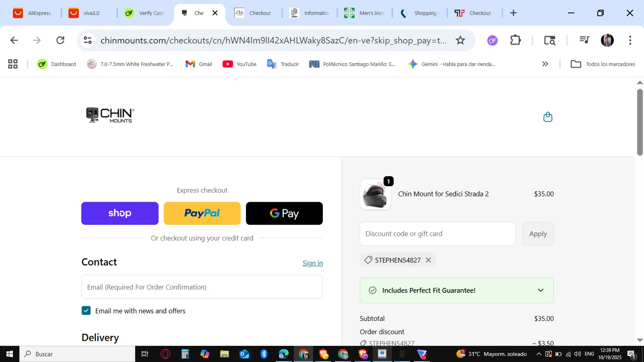Open the Chrome profile avatar
This screenshot has height=362, width=644.
[607, 40]
